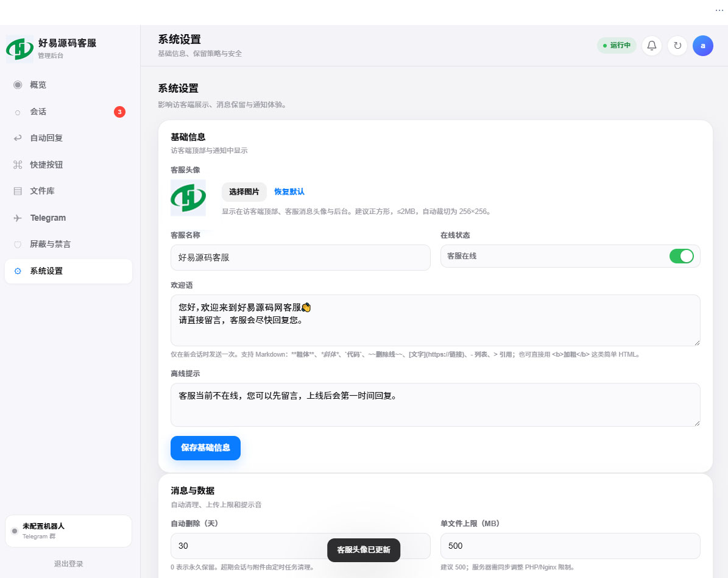This screenshot has width=728, height=578.
Task: Click the Telegram airplane icon
Action: point(18,218)
